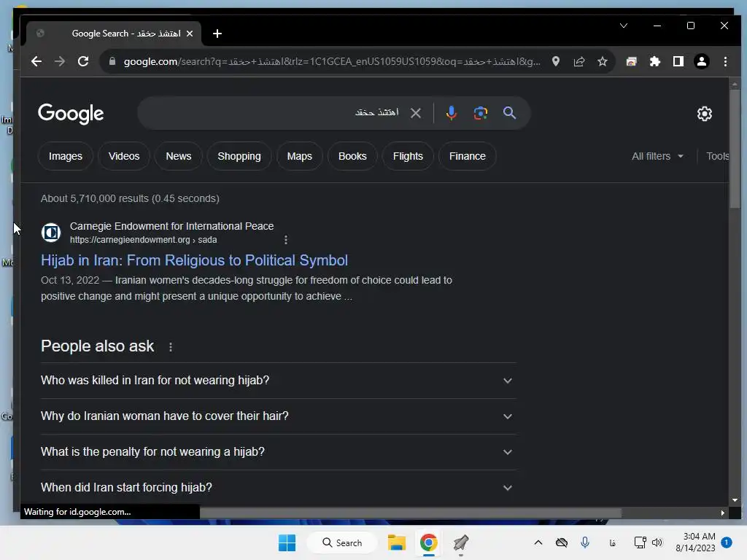Viewport: 747px width, 560px height.
Task: Click the Carnegie Endowment site name
Action: click(171, 226)
